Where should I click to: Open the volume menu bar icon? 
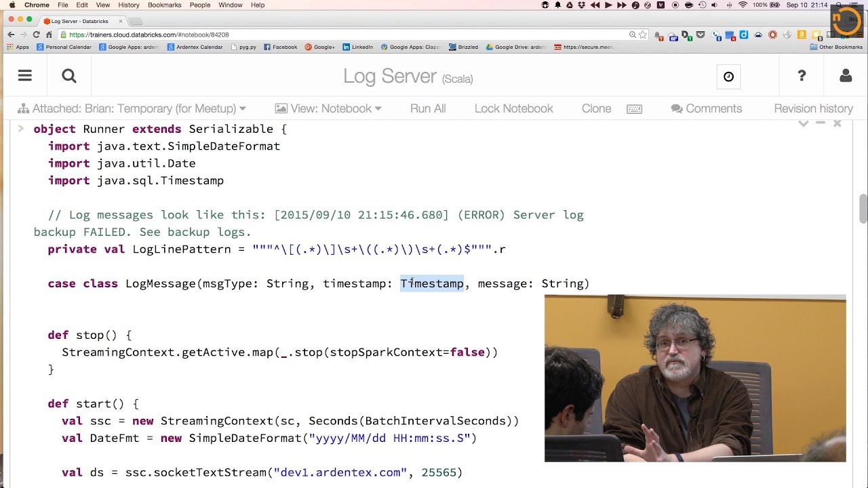[x=714, y=5]
